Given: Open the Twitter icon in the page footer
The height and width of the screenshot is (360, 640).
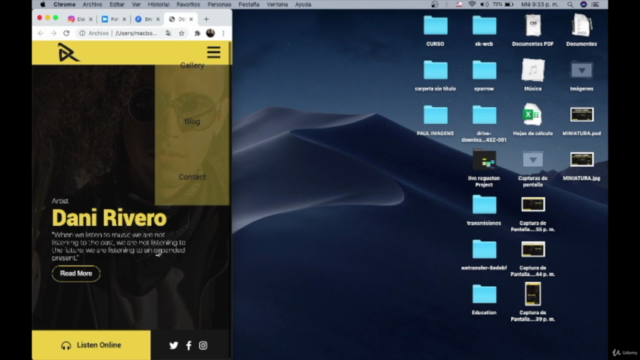Looking at the screenshot, I should click(x=173, y=345).
